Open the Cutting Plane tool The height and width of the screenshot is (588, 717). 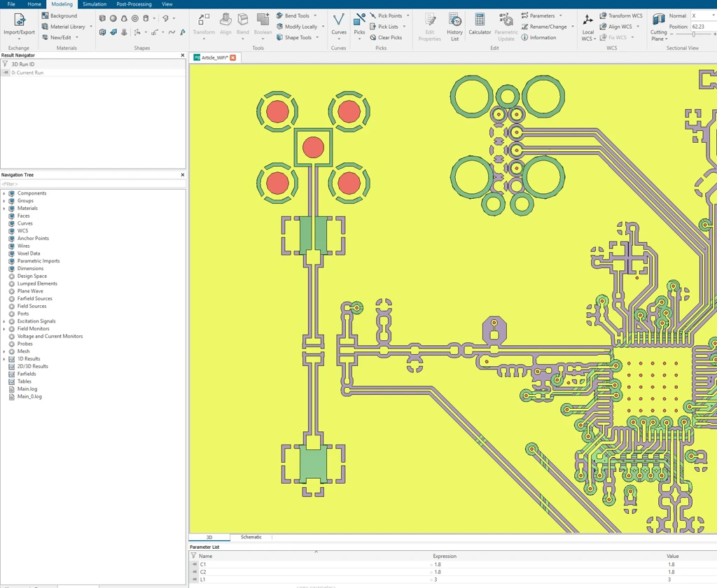[x=658, y=27]
